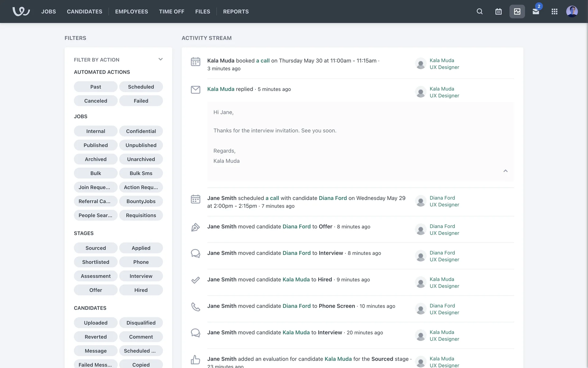Go to the Reports menu item

click(236, 11)
